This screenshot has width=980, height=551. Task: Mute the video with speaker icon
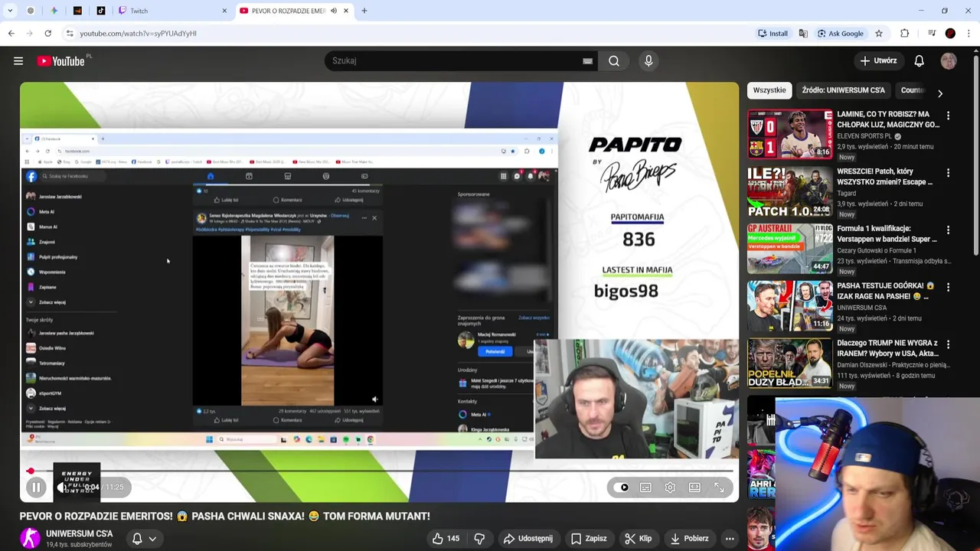pyautogui.click(x=63, y=487)
